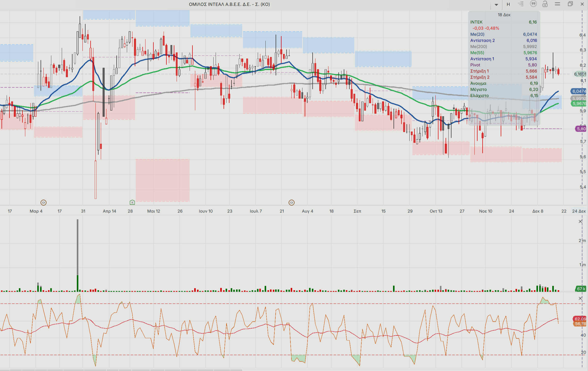
Task: Open the two-line menu icon
Action: 557,4
